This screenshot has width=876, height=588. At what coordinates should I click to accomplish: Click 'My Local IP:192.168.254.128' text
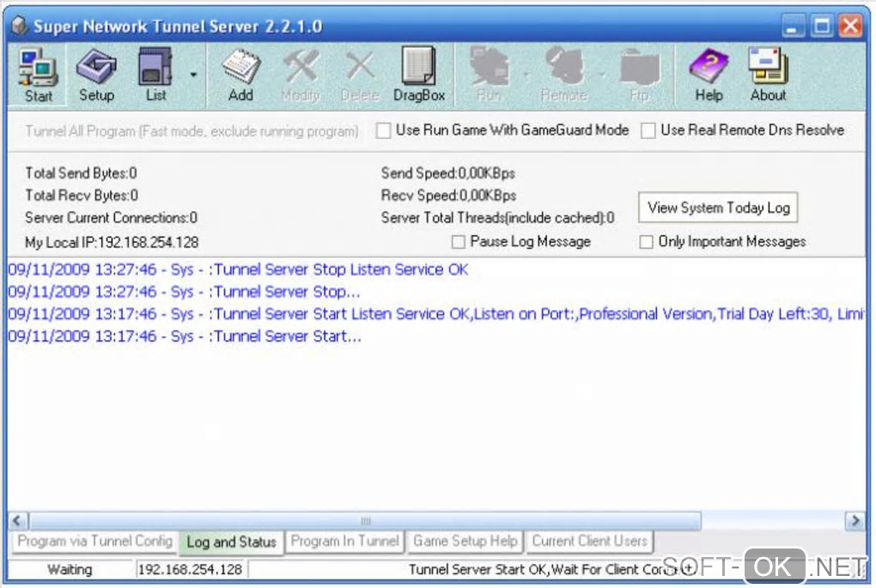tap(112, 242)
